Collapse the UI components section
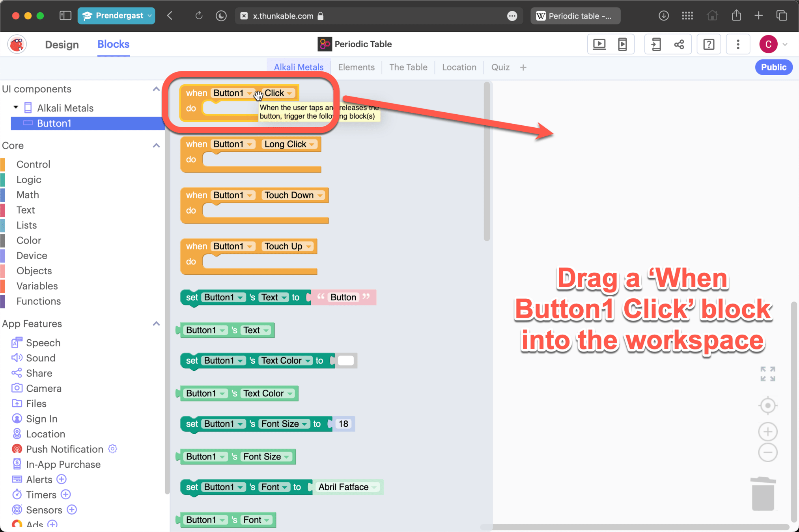Screen dimensions: 799x532 coord(156,89)
